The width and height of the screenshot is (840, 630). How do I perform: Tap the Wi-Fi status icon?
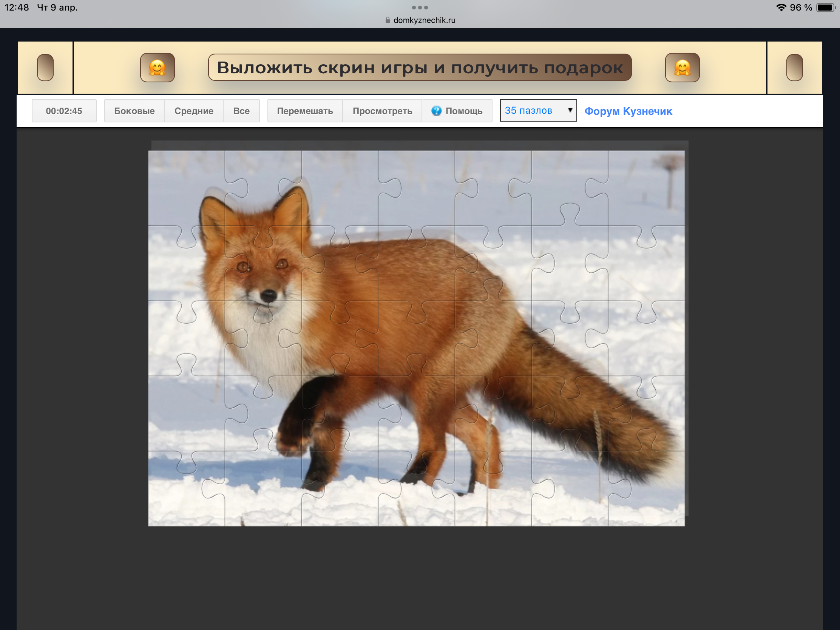[x=781, y=8]
